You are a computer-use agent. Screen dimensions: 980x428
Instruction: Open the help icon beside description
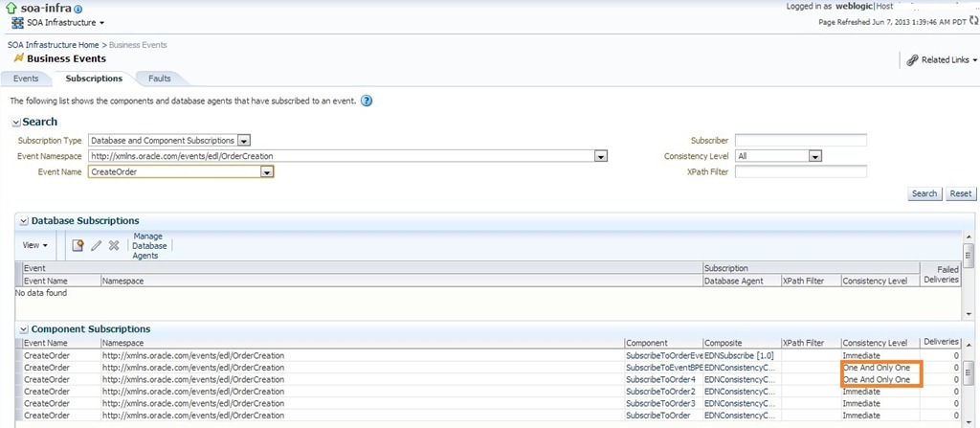(x=367, y=101)
